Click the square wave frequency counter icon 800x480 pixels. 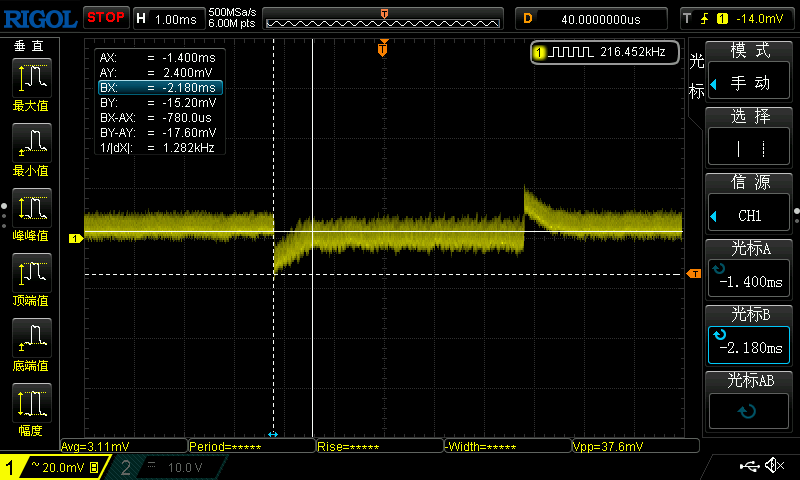pyautogui.click(x=571, y=52)
